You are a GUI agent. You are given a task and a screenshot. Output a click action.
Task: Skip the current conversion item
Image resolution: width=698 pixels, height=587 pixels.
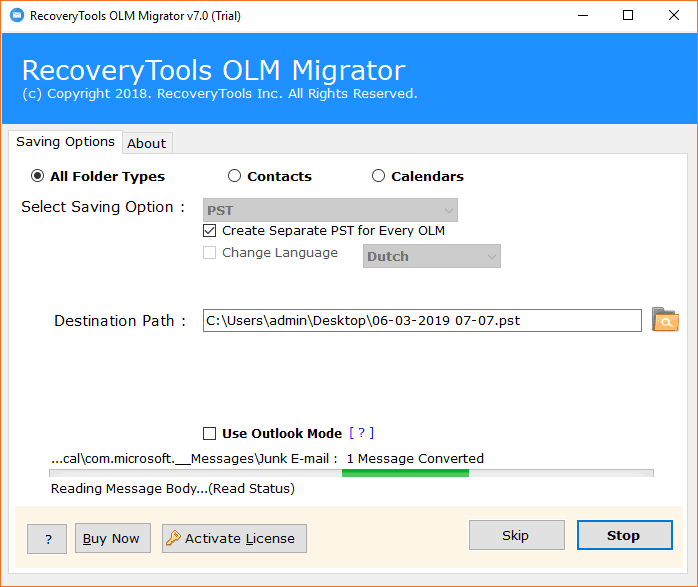coord(517,535)
